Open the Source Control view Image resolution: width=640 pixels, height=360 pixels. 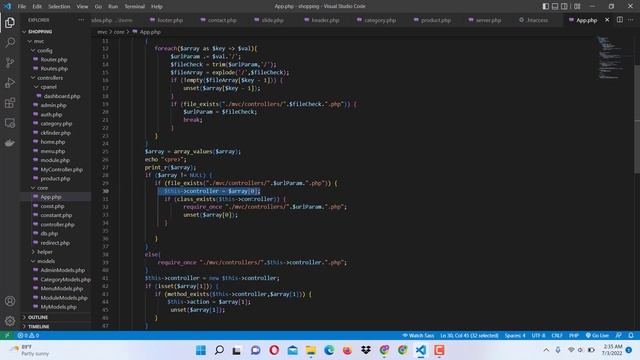coord(10,62)
